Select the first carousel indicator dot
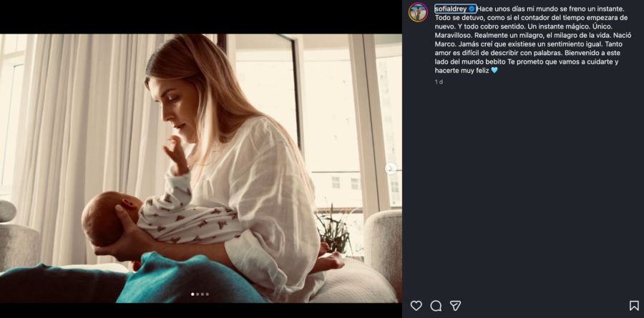 (192, 294)
